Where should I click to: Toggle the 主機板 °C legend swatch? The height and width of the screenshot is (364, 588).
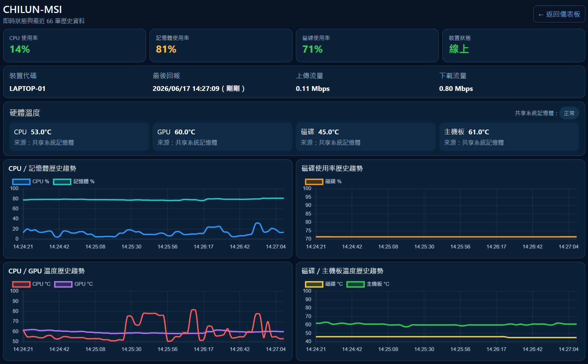pyautogui.click(x=355, y=284)
